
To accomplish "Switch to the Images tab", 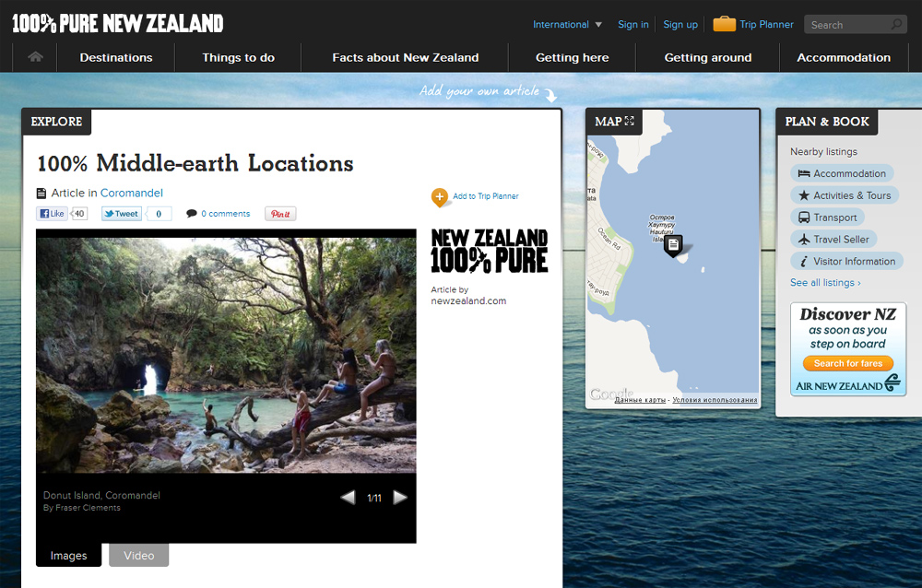I will pos(68,555).
